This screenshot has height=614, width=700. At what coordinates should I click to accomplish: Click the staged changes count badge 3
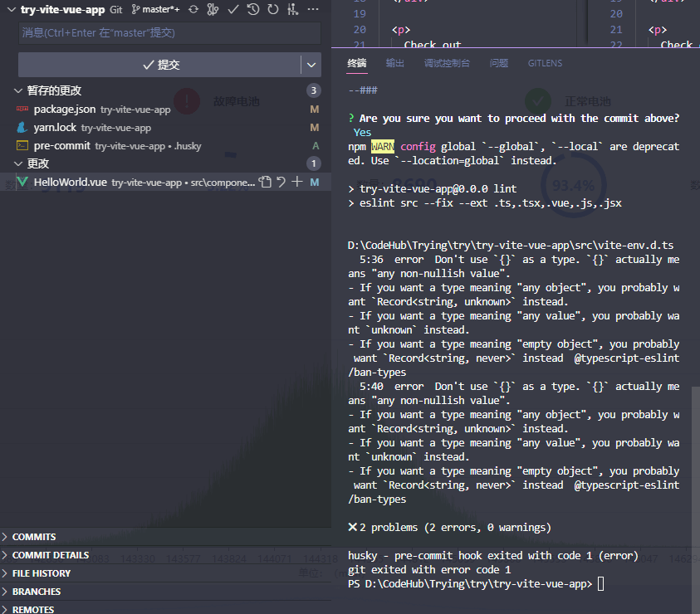[x=314, y=90]
